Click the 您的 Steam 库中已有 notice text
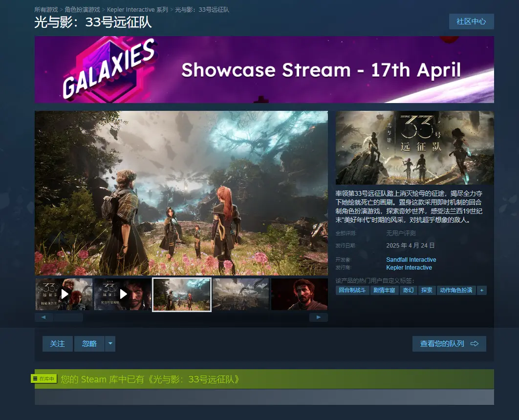This screenshot has height=420, width=519. 150,379
